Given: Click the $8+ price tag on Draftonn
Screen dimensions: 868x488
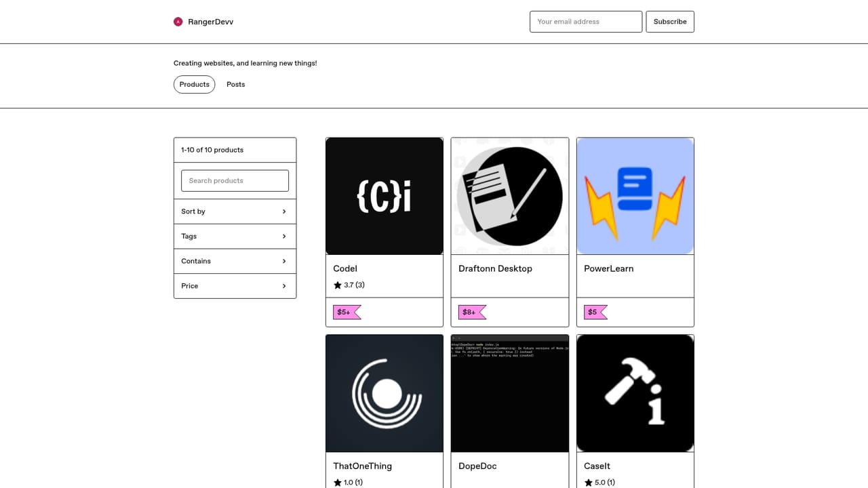Looking at the screenshot, I should coord(473,312).
